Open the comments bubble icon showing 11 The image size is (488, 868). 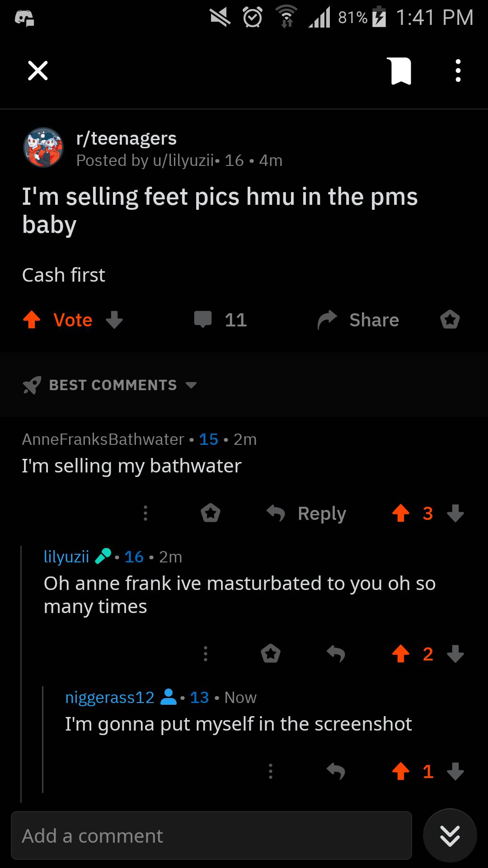203,320
